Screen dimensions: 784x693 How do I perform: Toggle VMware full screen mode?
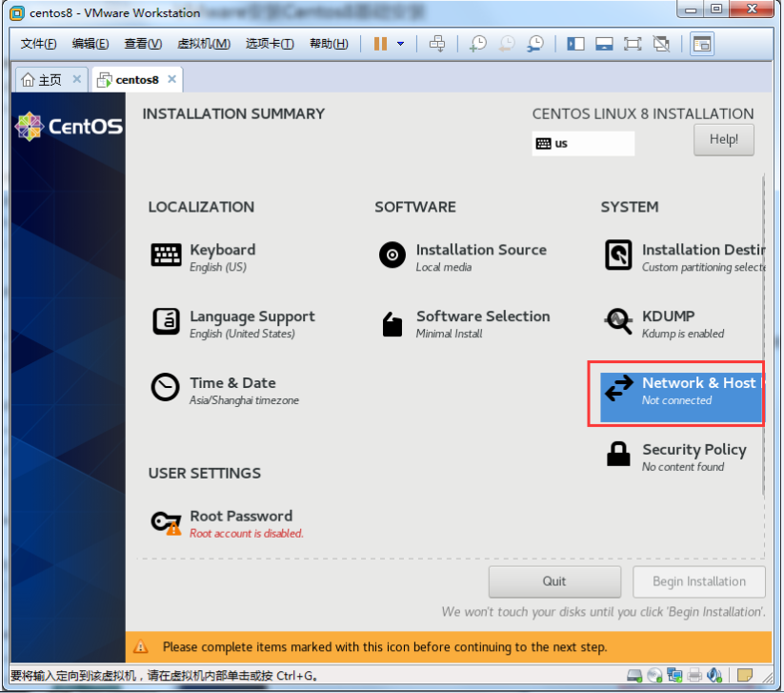point(632,44)
